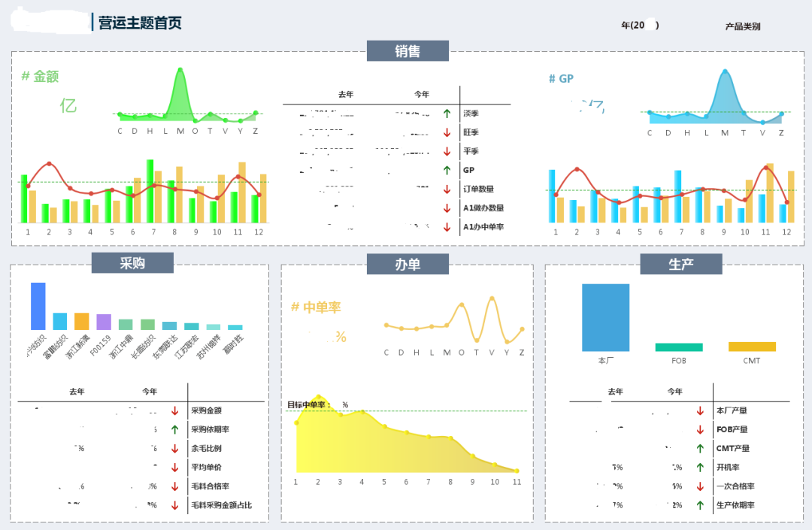Click the 营运主题首页 page title
Viewport: 812px width, 530px height.
[141, 23]
